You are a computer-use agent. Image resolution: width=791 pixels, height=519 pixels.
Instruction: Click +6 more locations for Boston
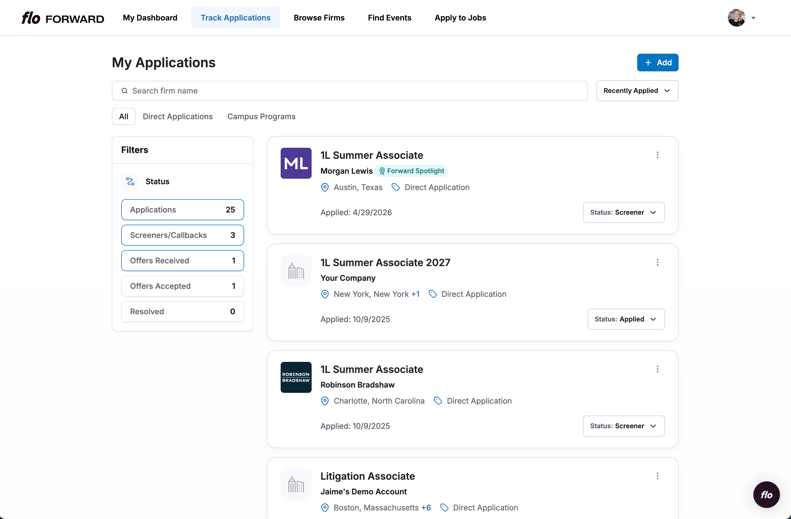(x=426, y=508)
